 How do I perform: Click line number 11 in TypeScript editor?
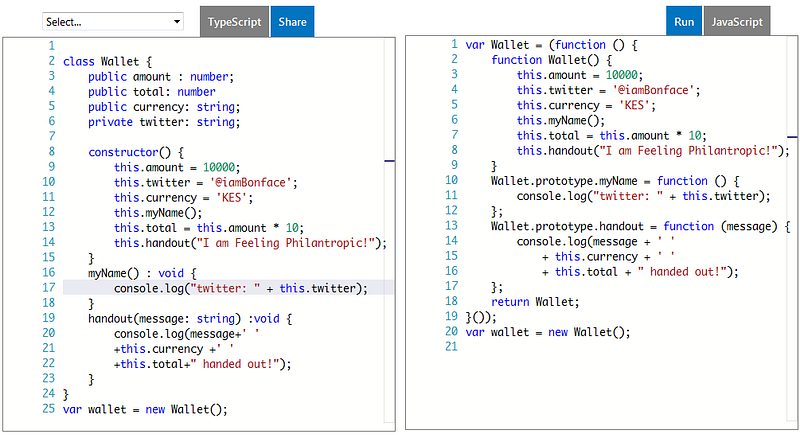pos(48,197)
